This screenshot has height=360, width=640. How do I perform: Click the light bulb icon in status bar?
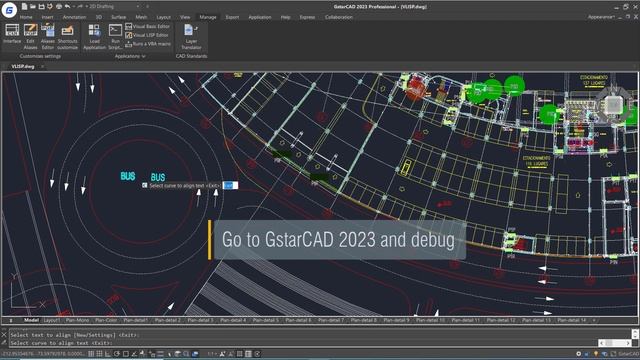596,354
